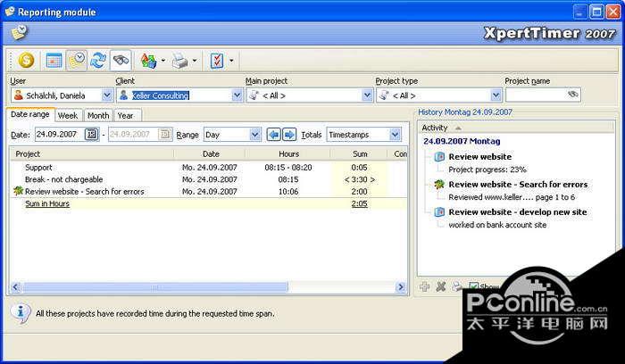The height and width of the screenshot is (364, 625).
Task: Select 24.09.2007 Montag history heading
Action: point(462,141)
